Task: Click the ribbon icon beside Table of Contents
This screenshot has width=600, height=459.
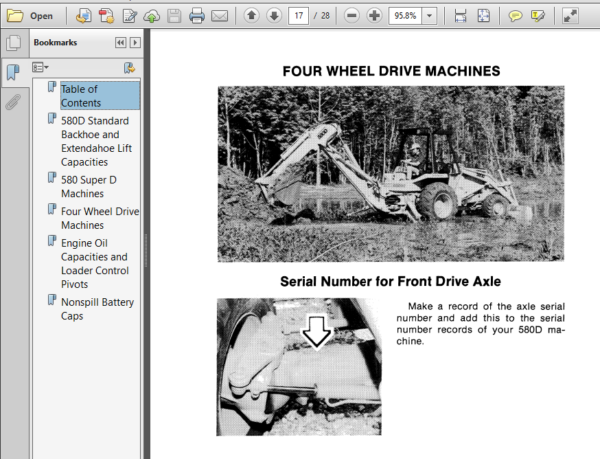Action: point(52,87)
